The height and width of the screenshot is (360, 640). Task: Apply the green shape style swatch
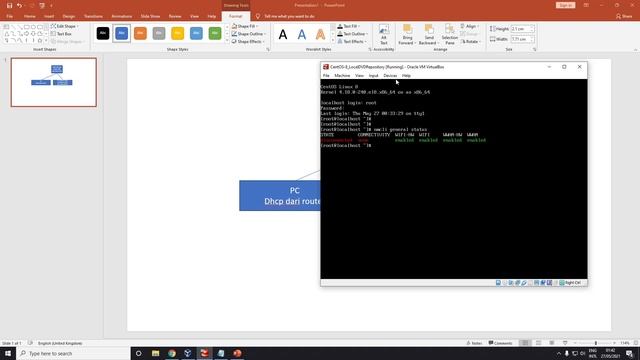tap(215, 33)
